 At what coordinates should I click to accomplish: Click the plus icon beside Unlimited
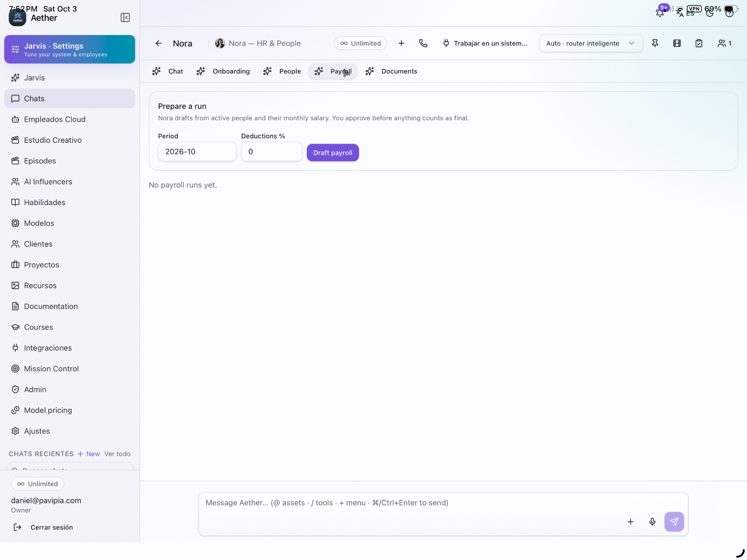(401, 43)
